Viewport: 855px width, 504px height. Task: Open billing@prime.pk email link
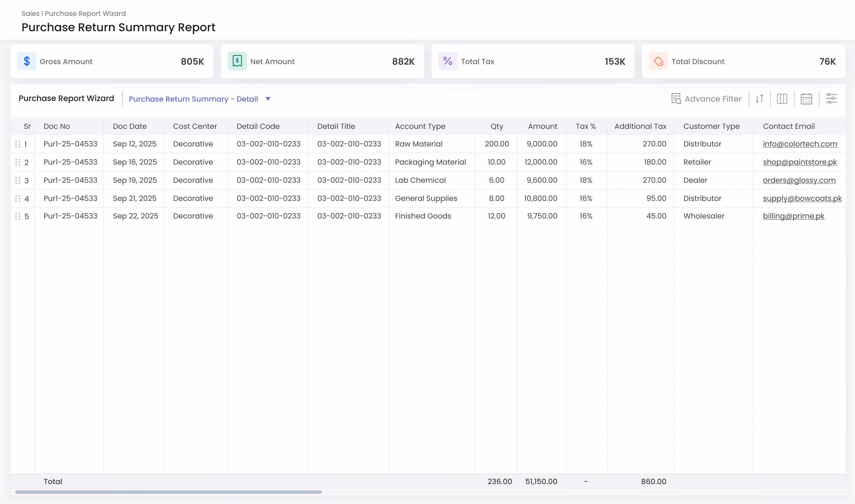click(x=793, y=216)
